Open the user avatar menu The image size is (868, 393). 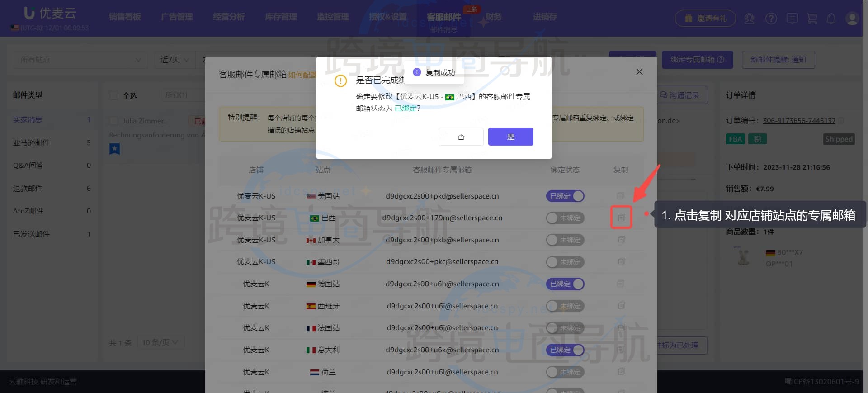click(852, 19)
